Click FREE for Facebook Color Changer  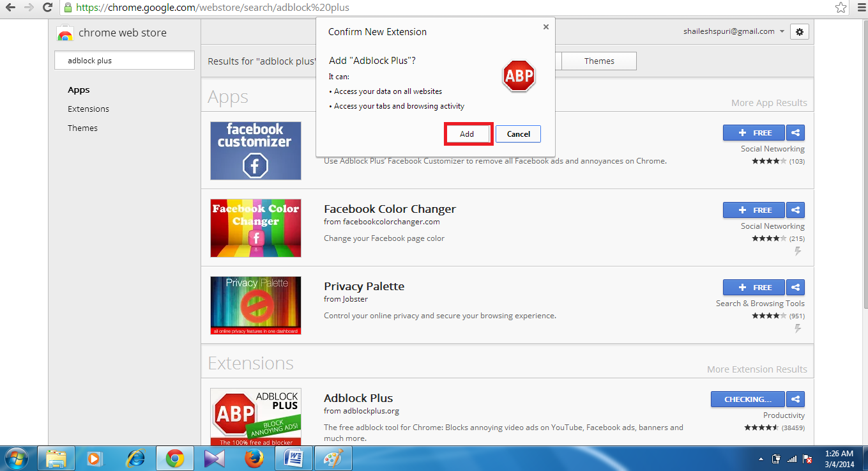[754, 210]
